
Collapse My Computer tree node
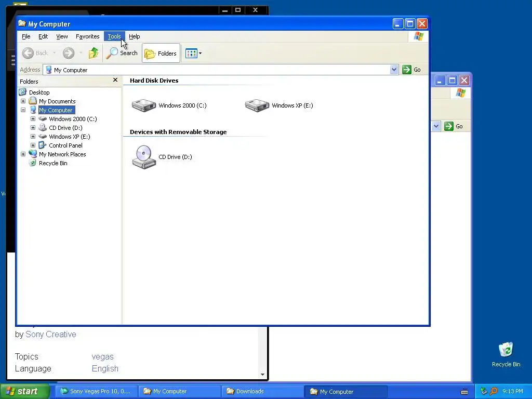coord(23,110)
